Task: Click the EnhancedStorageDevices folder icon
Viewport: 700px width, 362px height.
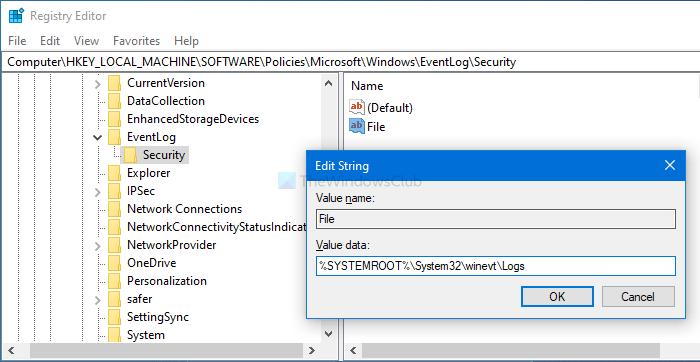Action: click(115, 119)
